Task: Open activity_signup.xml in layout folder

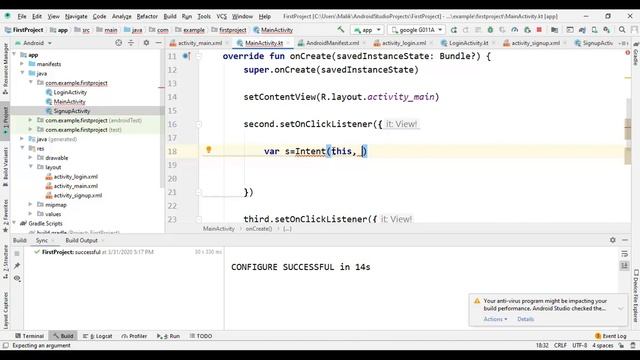Action: point(78,196)
